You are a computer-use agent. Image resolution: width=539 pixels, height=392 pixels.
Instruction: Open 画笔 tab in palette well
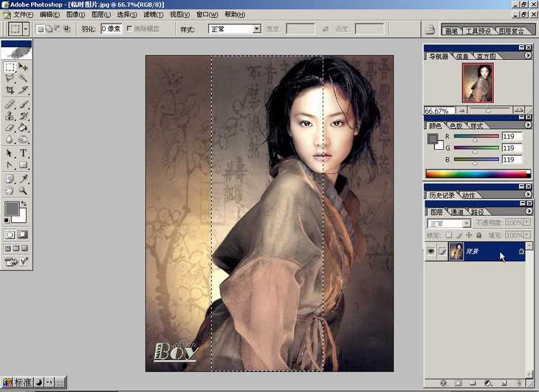[451, 31]
